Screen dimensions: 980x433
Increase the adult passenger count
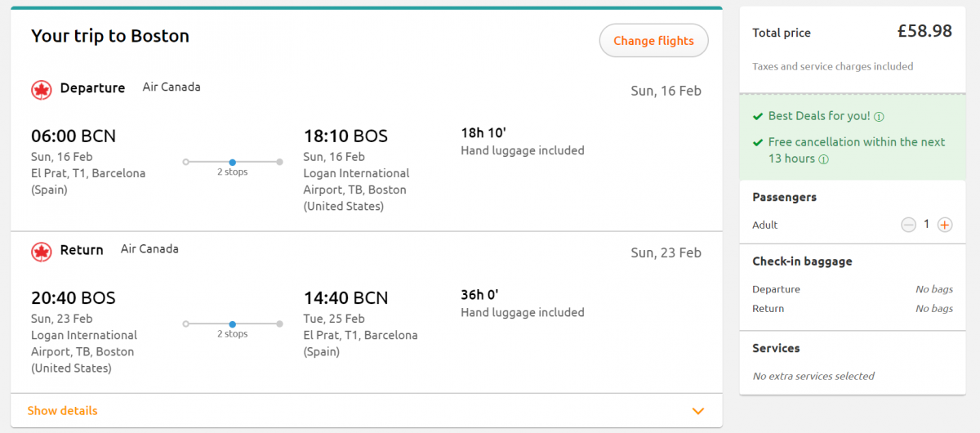coord(945,225)
